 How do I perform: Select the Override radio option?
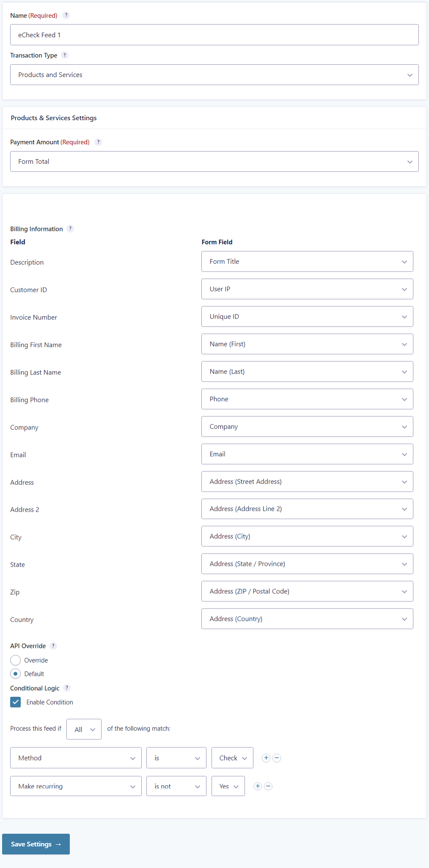(x=16, y=660)
